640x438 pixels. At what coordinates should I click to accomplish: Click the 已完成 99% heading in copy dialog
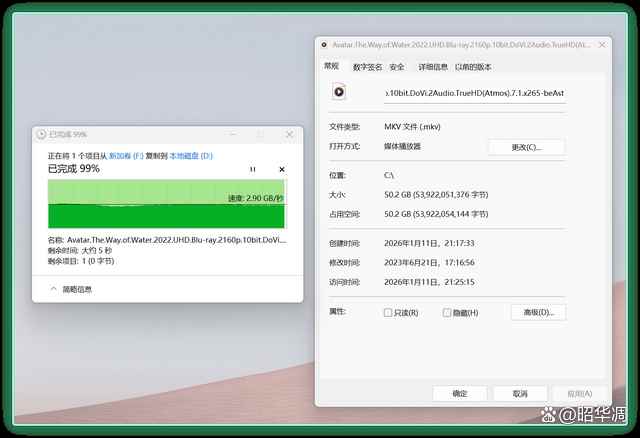point(73,169)
